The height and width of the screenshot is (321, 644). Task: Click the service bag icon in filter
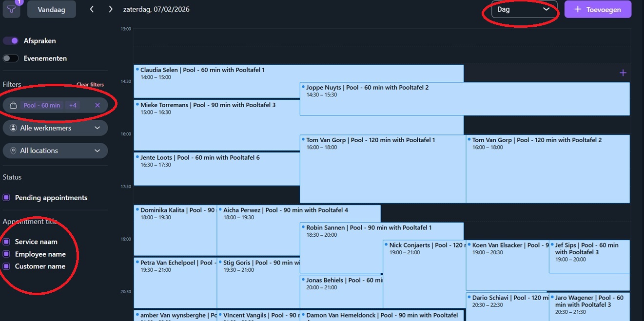pos(14,105)
